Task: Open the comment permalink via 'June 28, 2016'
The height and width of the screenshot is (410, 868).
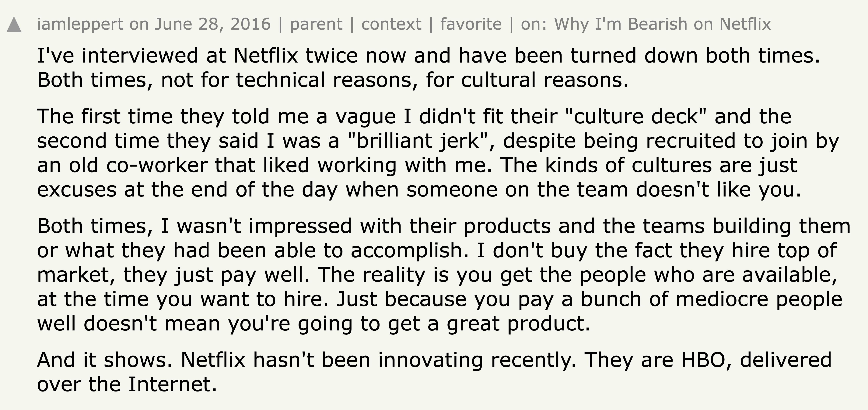Action: (x=212, y=24)
